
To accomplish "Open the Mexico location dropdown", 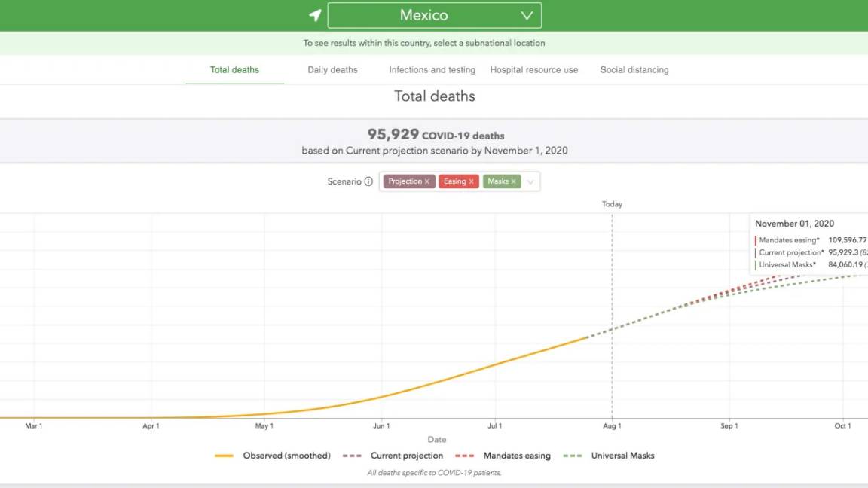I will pos(435,16).
